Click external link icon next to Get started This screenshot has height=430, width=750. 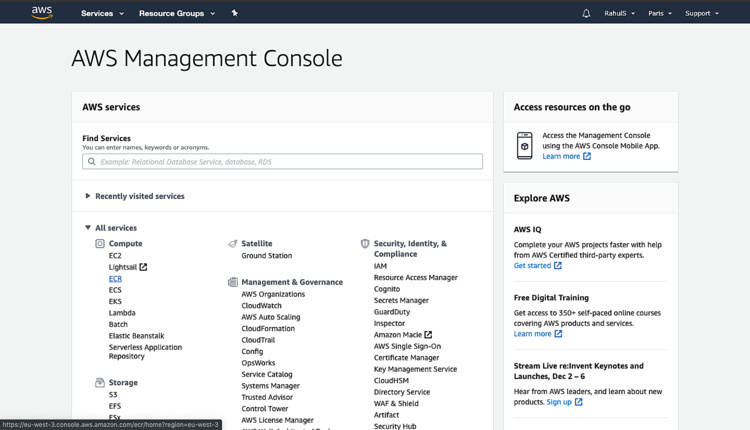pyautogui.click(x=558, y=265)
